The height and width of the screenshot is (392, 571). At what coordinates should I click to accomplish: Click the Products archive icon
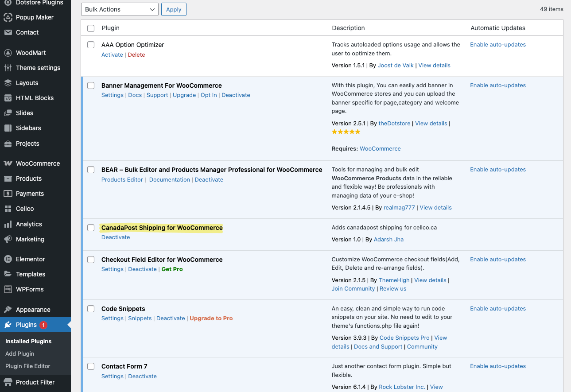pyautogui.click(x=8, y=179)
